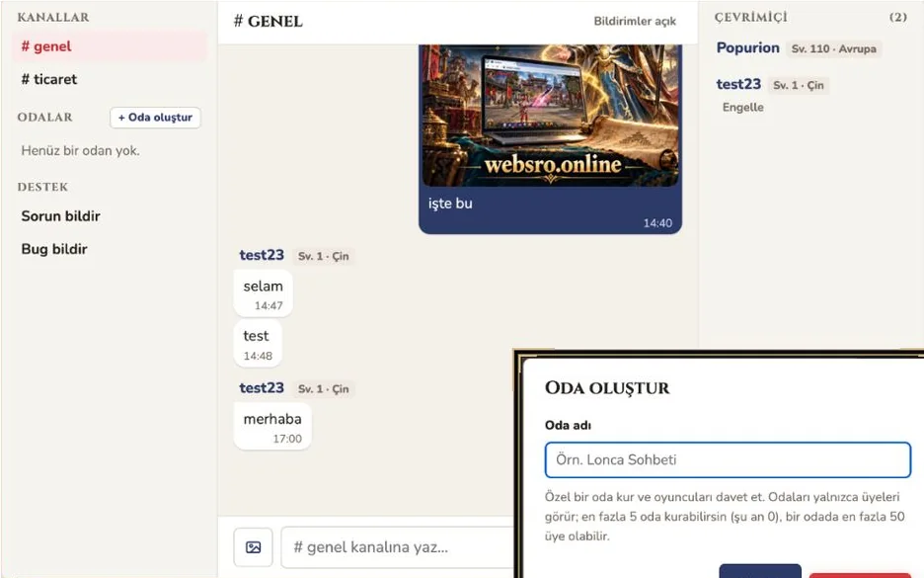Screen dimensions: 924x578
Task: Focus the genel kanalına yaz message field
Action: click(399, 547)
